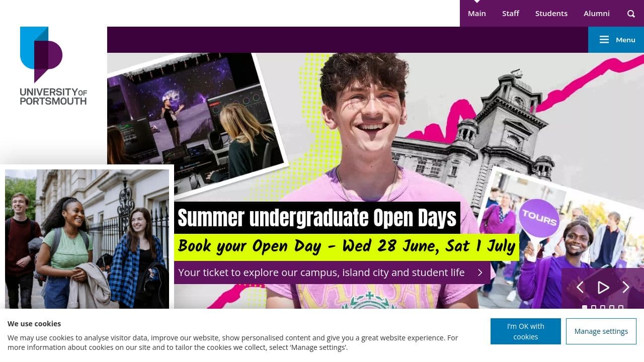644x362 pixels.
Task: Toggle slideshow playback with play control
Action: pos(603,287)
